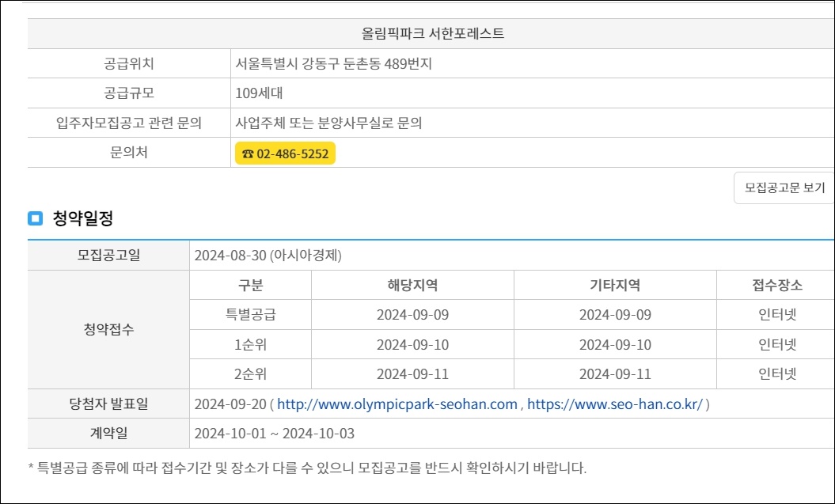The image size is (835, 504).
Task: Select 2024-09-10 in the 기타지역 column
Action: pyautogui.click(x=615, y=345)
